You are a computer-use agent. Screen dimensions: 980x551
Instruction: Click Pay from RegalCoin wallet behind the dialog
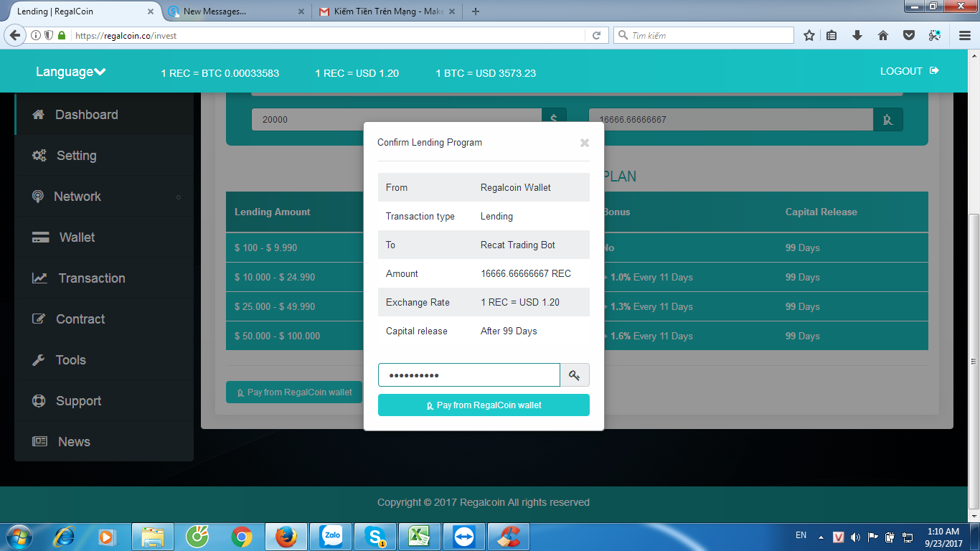[294, 392]
